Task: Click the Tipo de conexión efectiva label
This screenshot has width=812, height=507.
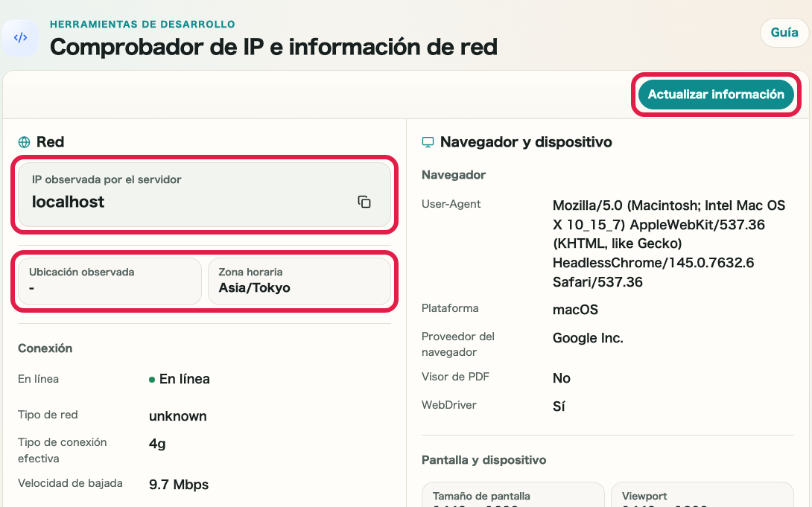Action: [x=62, y=450]
